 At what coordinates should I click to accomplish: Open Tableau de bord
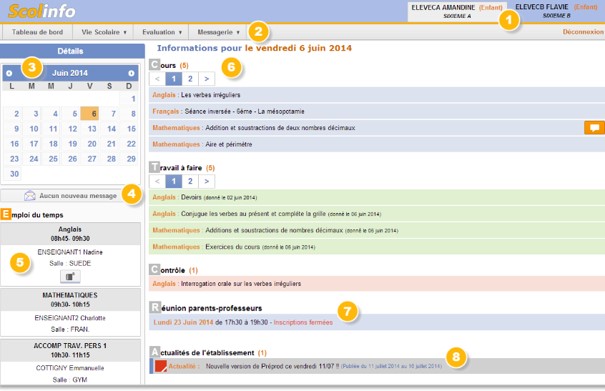37,32
